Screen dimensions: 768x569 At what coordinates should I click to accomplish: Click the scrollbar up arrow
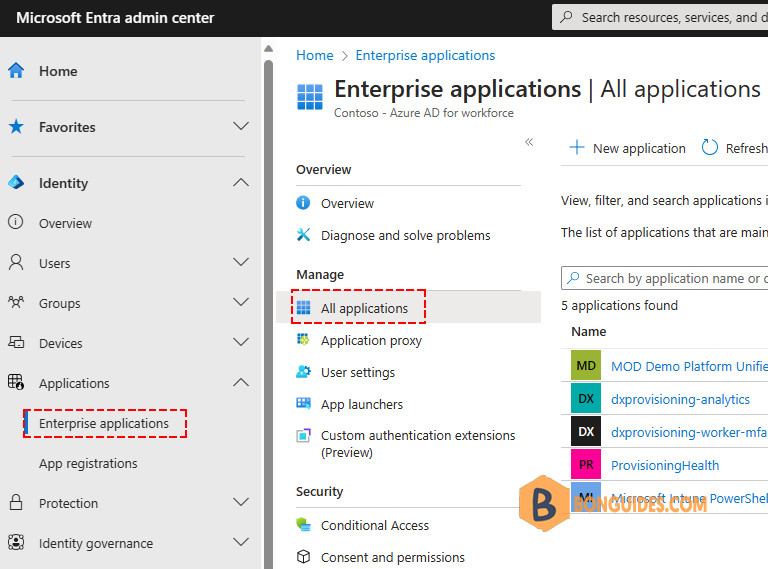[268, 48]
